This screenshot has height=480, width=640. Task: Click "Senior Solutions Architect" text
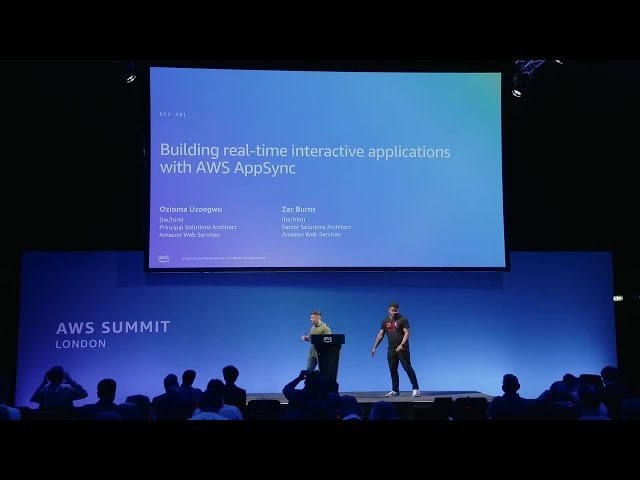click(x=316, y=227)
